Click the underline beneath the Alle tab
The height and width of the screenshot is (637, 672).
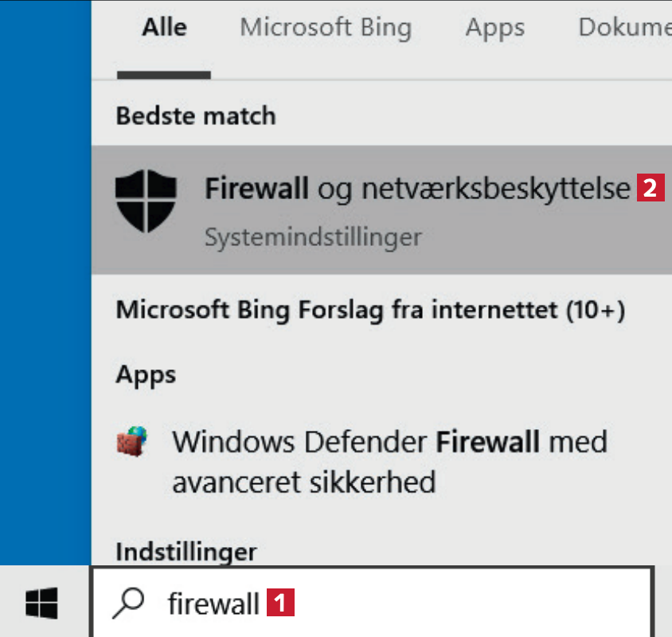164,76
